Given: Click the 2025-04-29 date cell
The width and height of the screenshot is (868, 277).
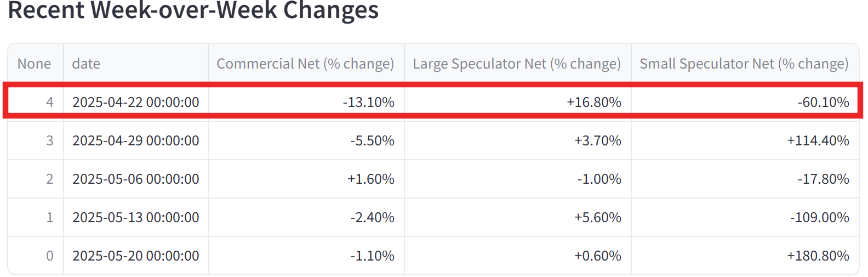Looking at the screenshot, I should (136, 140).
